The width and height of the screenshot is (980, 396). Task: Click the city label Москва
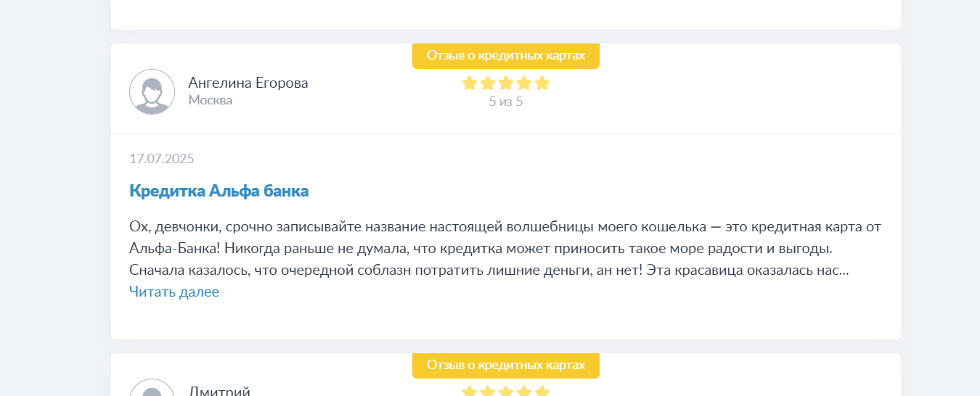coord(211,100)
